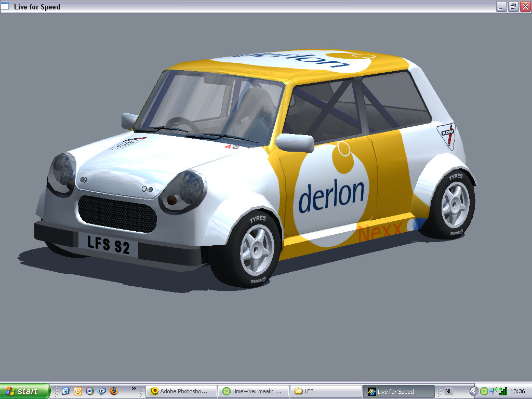Open the NL language bar indicator
The image size is (532, 399).
(448, 391)
